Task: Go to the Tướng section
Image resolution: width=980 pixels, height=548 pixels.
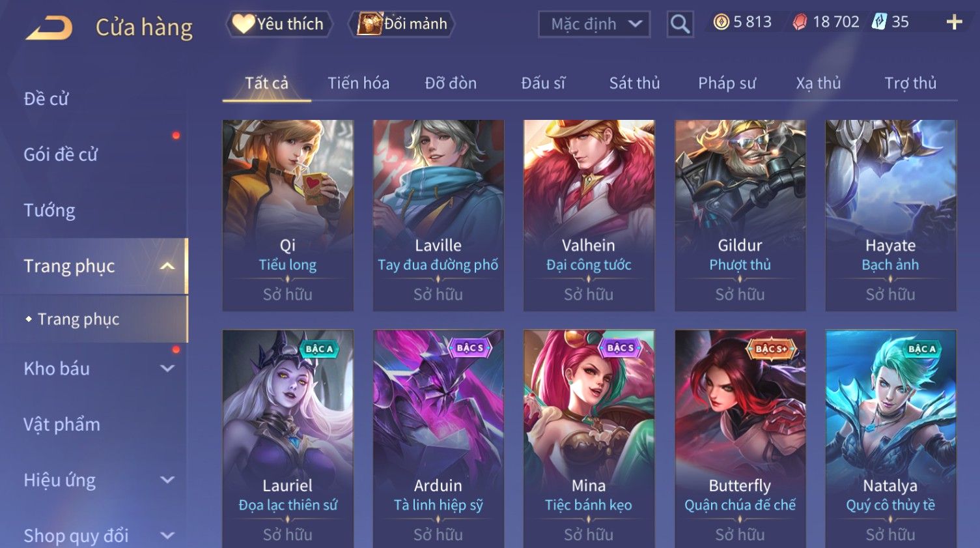Action: tap(49, 210)
